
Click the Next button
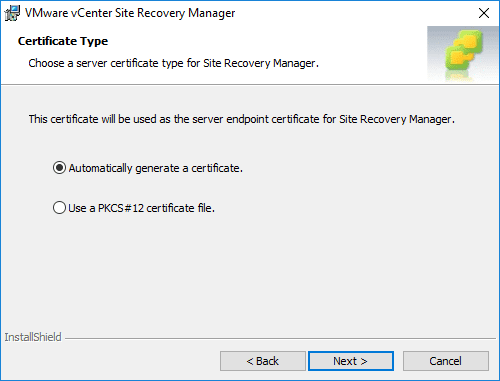coord(351,361)
